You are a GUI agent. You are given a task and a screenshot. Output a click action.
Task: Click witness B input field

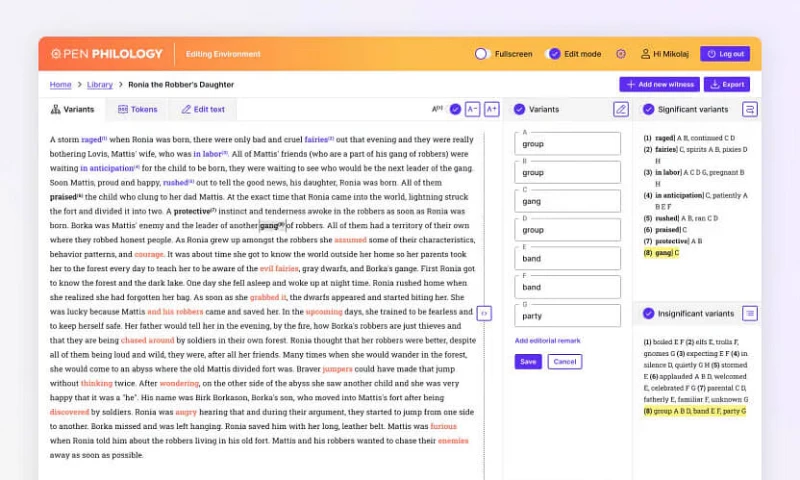pos(567,172)
